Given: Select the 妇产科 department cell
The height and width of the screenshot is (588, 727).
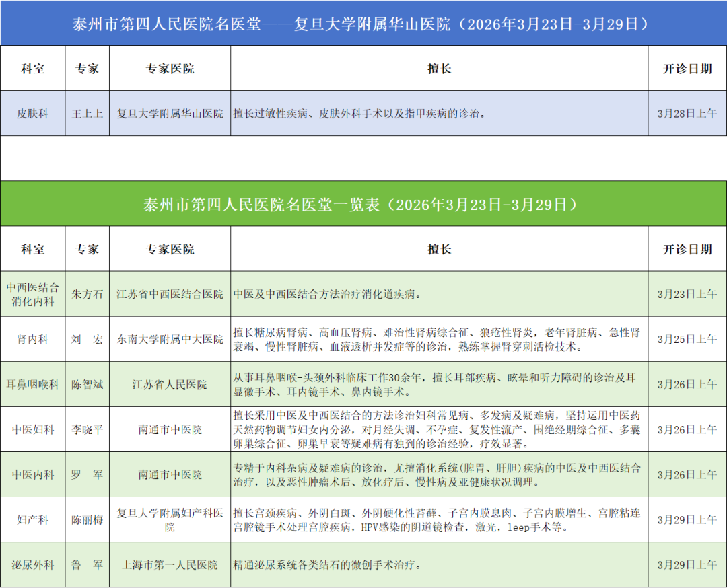Looking at the screenshot, I should [32, 519].
